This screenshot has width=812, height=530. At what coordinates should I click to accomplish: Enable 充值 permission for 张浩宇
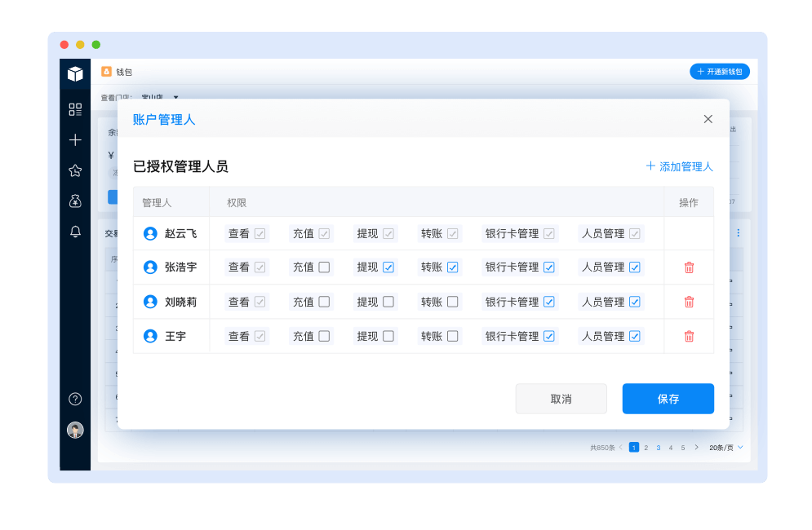[324, 267]
